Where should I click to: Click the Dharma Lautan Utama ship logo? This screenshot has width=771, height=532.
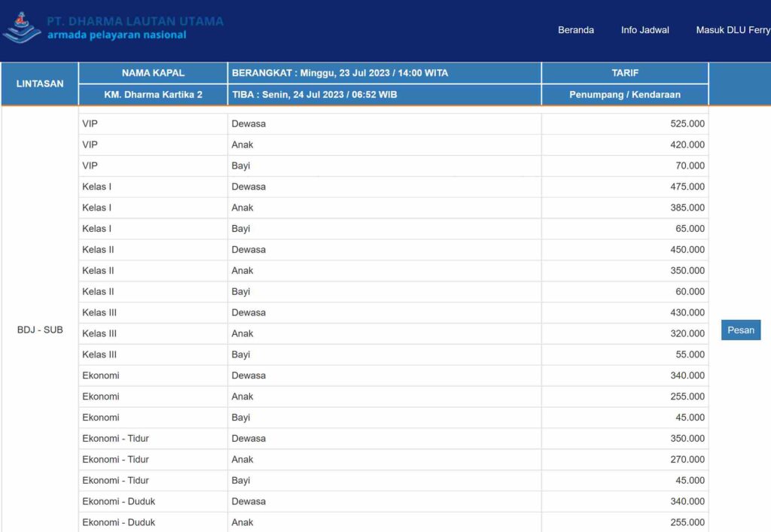click(22, 27)
